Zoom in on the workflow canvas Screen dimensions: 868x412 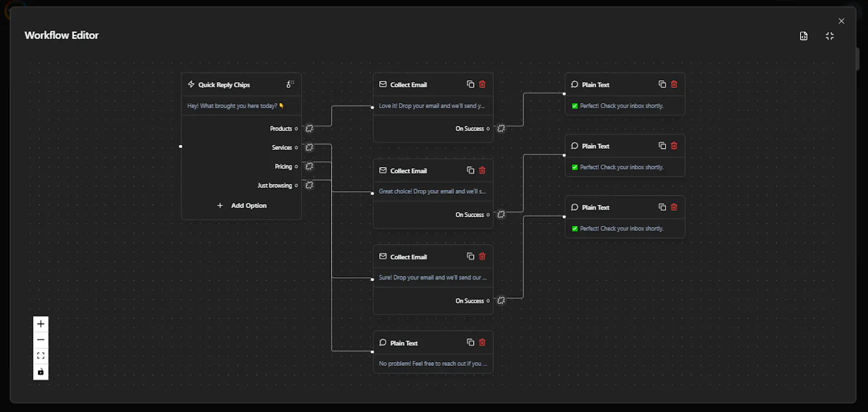[x=41, y=324]
